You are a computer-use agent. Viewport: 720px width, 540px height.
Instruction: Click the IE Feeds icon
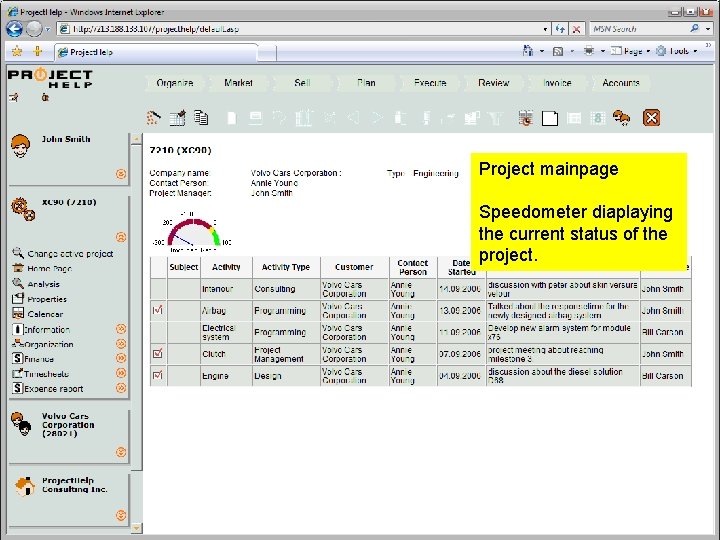point(558,51)
